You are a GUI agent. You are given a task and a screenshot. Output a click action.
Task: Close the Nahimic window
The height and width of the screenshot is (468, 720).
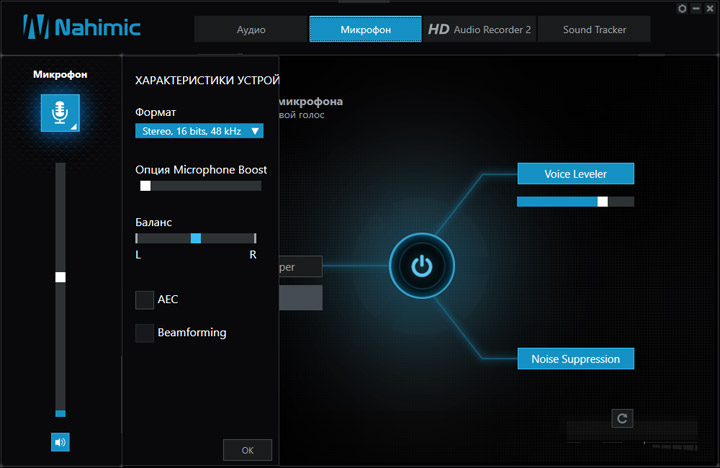[709, 8]
